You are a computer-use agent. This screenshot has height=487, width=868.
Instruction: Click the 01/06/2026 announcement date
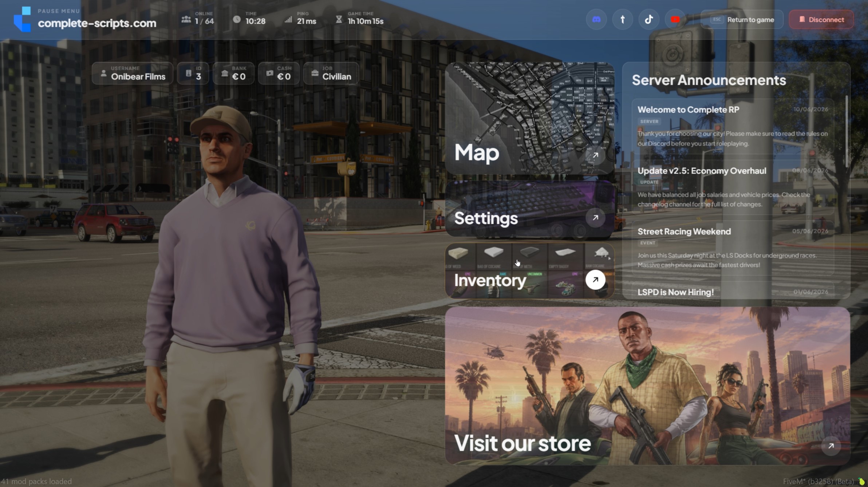click(811, 292)
